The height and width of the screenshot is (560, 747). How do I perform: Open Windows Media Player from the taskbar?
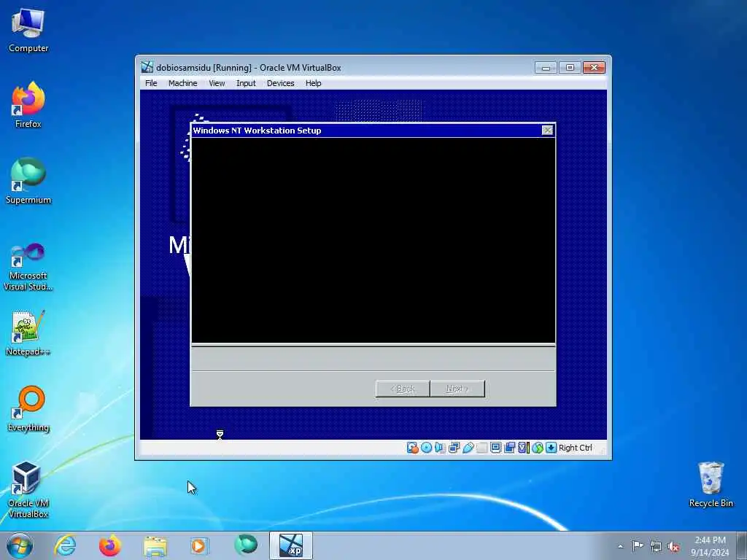200,545
